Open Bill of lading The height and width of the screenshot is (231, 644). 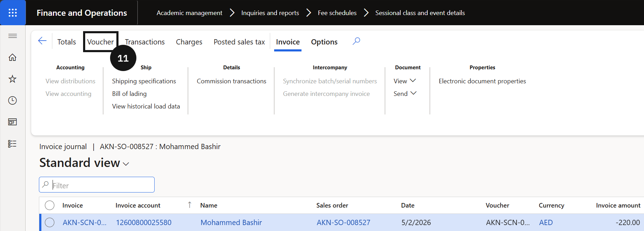coord(129,94)
